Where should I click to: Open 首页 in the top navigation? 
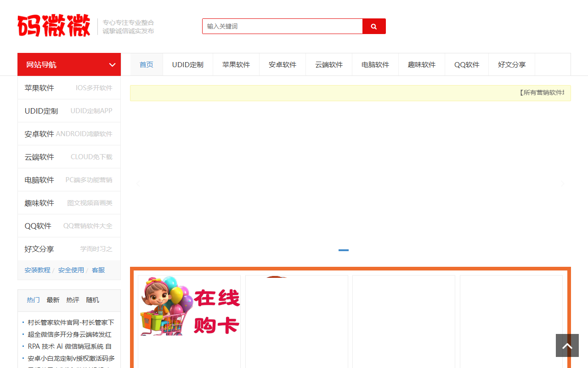coord(147,64)
